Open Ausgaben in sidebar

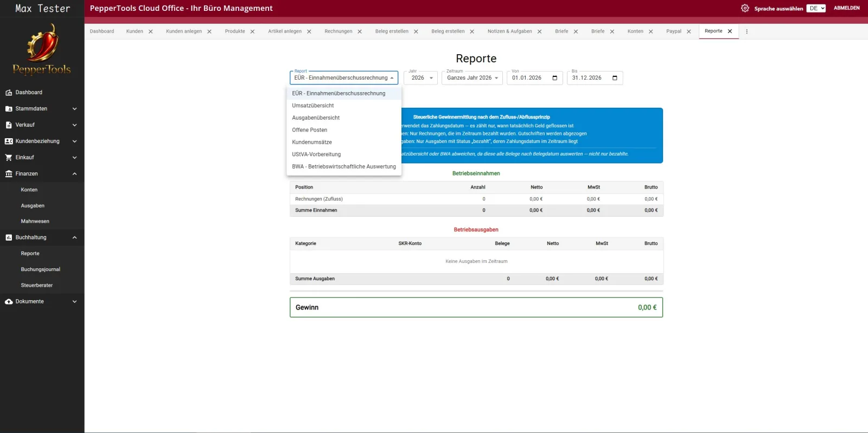tap(33, 206)
